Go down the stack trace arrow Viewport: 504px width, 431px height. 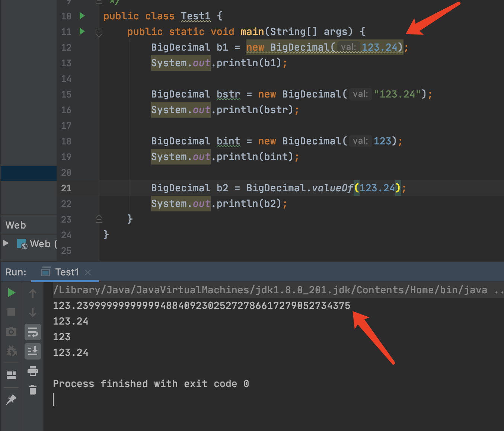tap(33, 312)
